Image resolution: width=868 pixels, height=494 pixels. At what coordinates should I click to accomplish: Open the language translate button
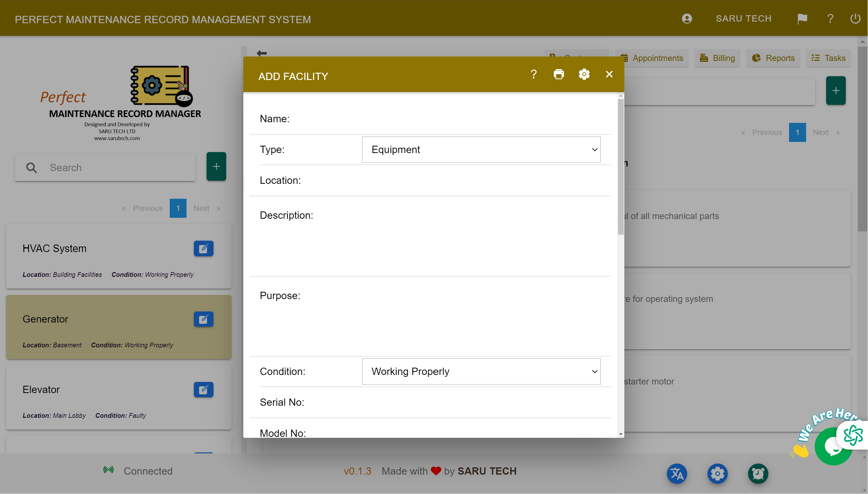point(677,474)
